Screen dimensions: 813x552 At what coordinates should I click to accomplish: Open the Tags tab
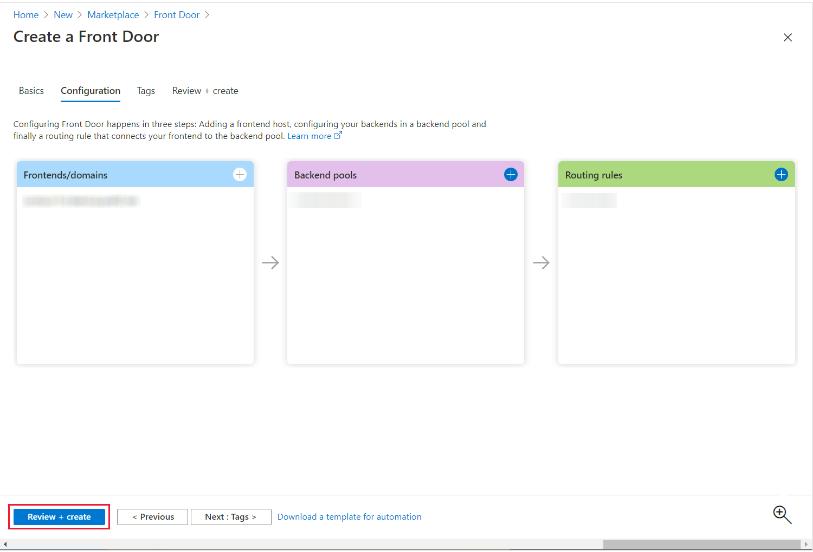(x=146, y=91)
